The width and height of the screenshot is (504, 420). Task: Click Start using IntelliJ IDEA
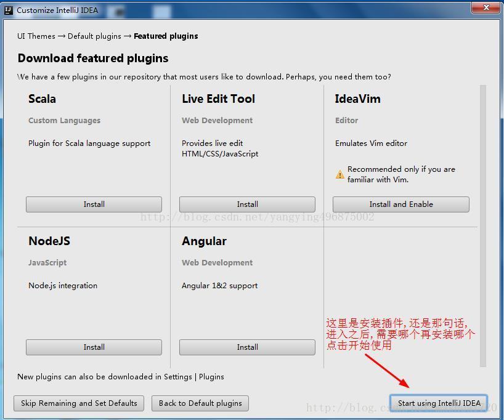(438, 403)
